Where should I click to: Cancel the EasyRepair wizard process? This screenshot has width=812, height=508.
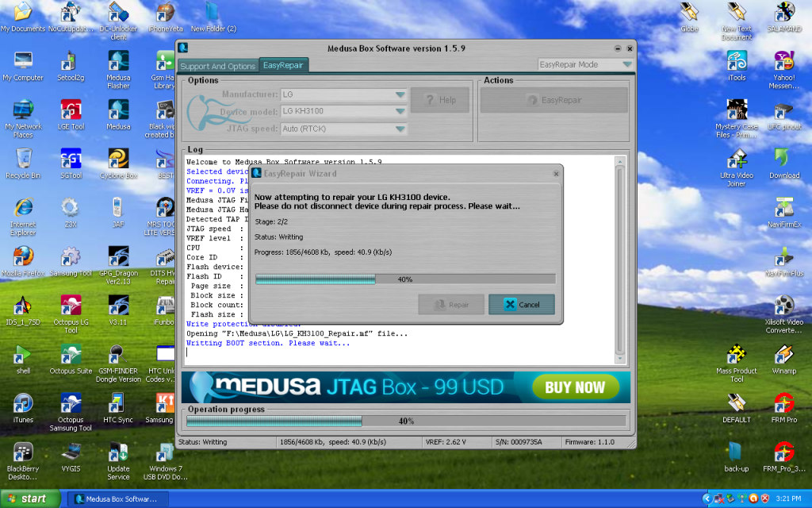[x=522, y=305]
